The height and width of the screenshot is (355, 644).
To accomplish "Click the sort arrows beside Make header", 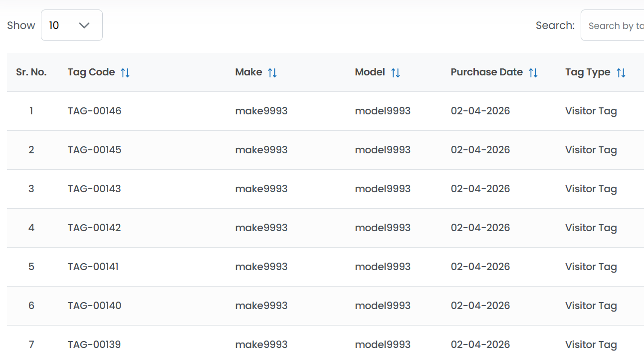I will coord(272,73).
